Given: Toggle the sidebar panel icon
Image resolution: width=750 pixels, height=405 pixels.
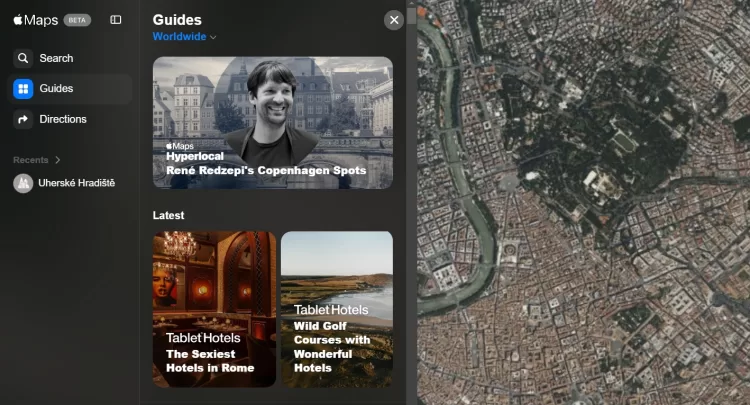Looking at the screenshot, I should click(x=116, y=20).
